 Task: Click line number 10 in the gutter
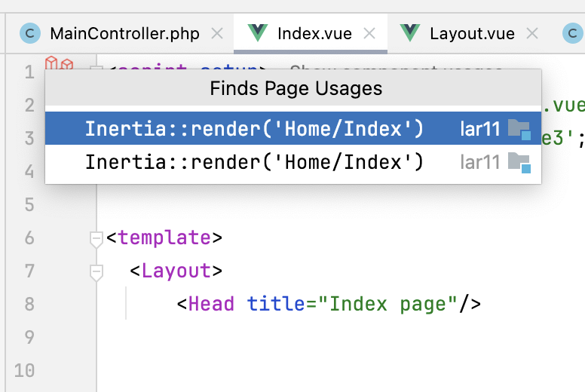click(x=24, y=371)
